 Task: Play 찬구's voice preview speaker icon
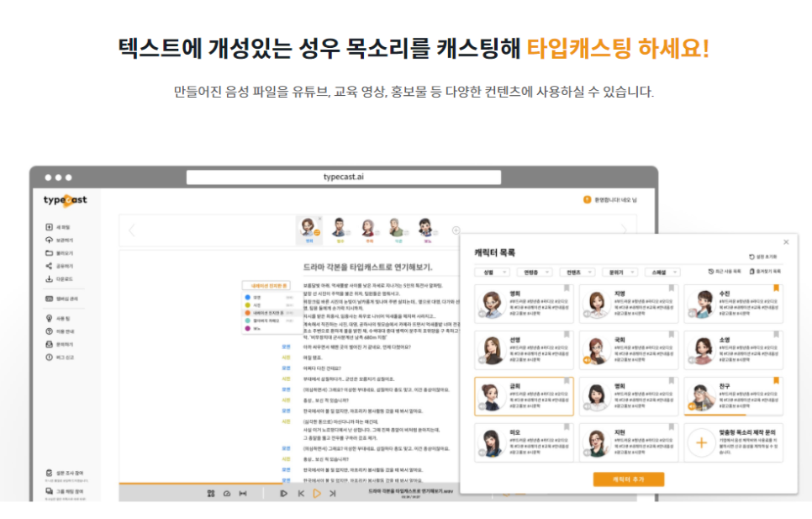click(x=691, y=406)
